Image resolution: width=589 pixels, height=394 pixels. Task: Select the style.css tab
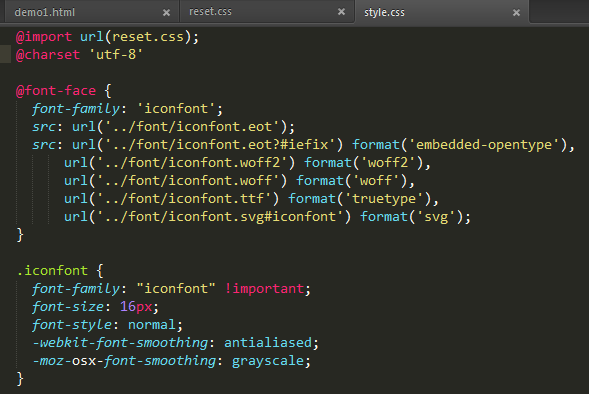(x=442, y=12)
